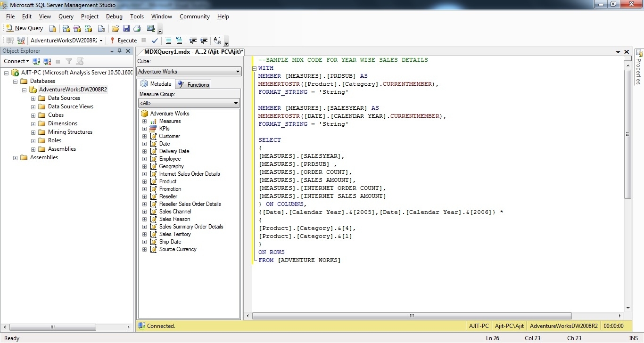644x343 pixels.
Task: Print the current query
Action: (x=137, y=28)
